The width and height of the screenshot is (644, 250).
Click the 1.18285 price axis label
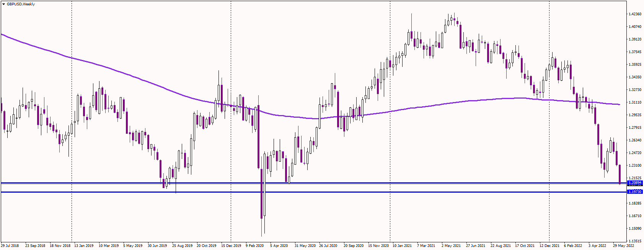(x=635, y=203)
